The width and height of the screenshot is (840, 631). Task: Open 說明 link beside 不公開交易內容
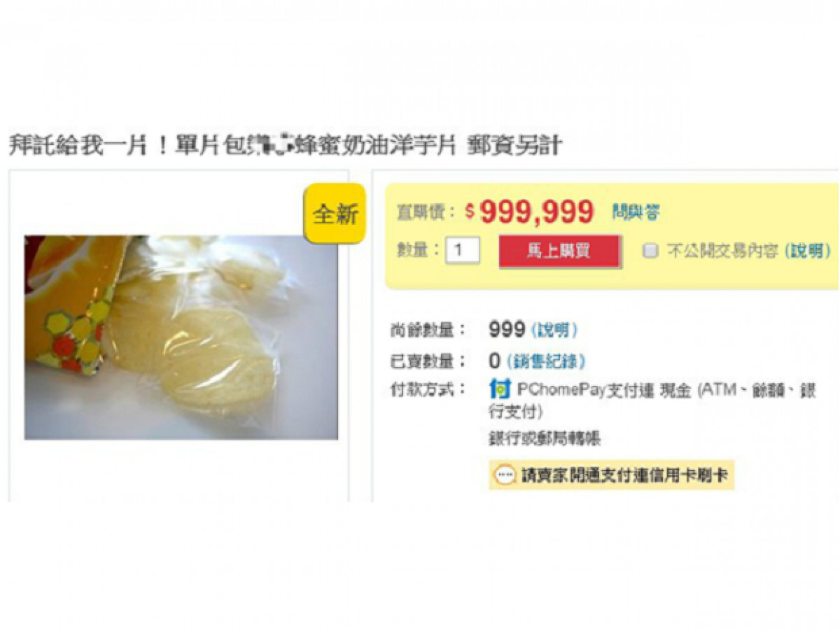pos(808,251)
